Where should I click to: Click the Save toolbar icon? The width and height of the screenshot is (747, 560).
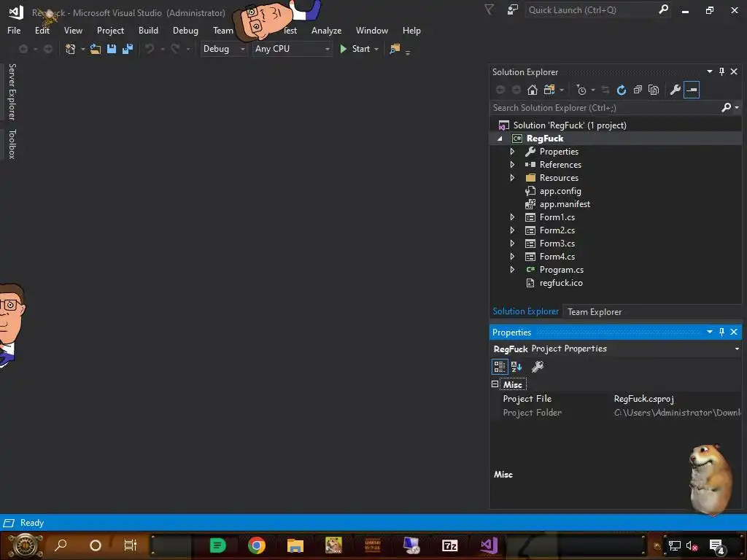[112, 49]
